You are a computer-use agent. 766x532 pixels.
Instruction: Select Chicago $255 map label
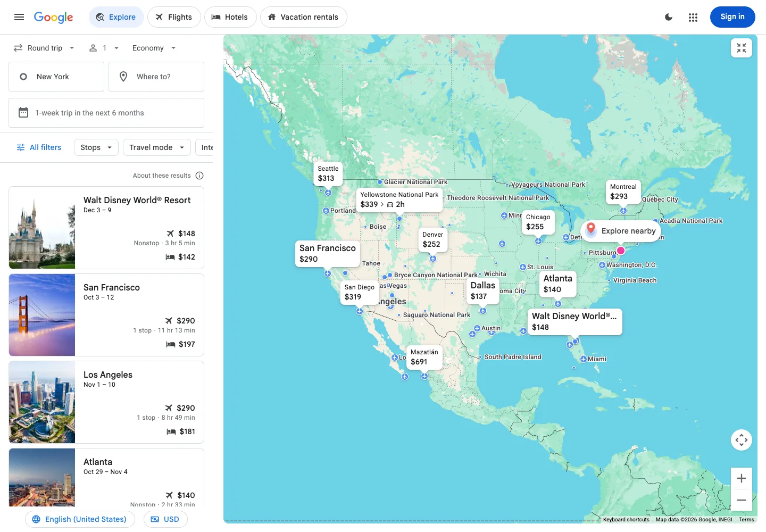[x=538, y=222]
